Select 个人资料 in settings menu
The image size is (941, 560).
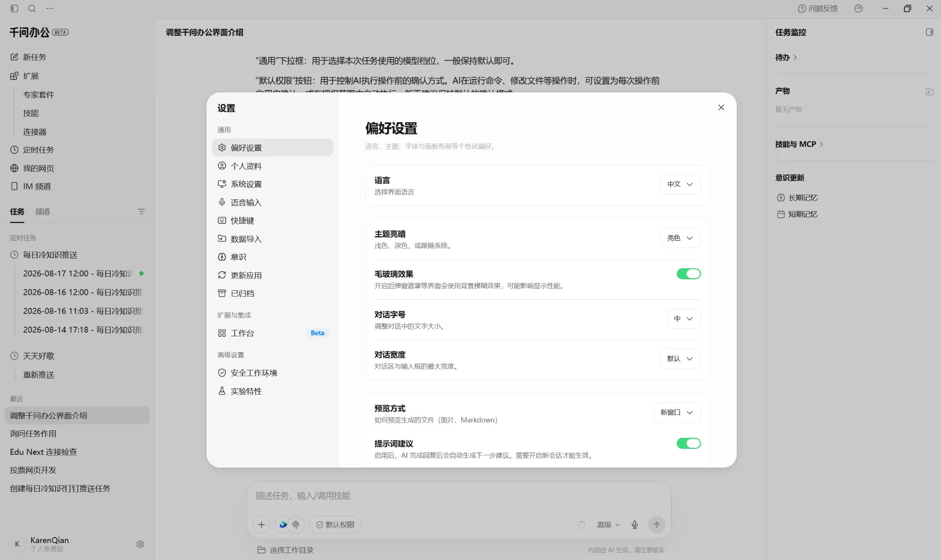(x=273, y=166)
